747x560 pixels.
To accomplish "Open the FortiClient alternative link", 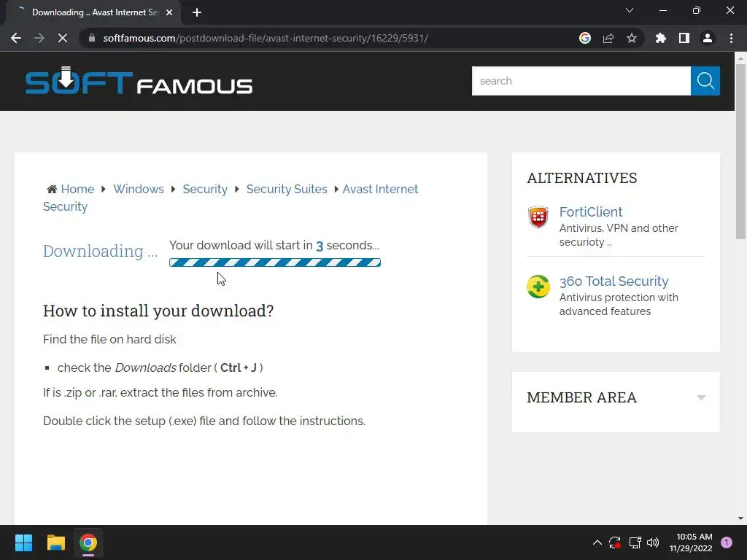I will 591,212.
